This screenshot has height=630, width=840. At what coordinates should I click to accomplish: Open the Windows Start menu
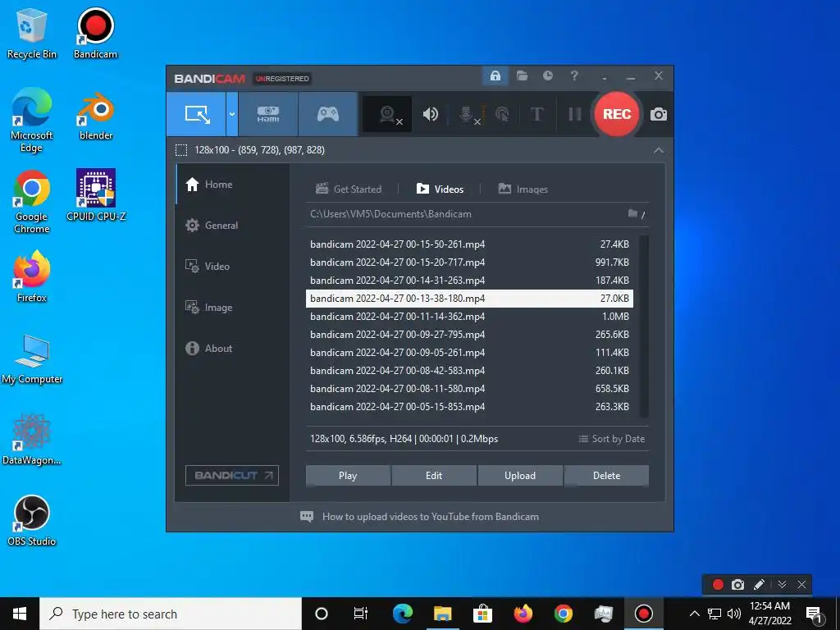point(20,614)
